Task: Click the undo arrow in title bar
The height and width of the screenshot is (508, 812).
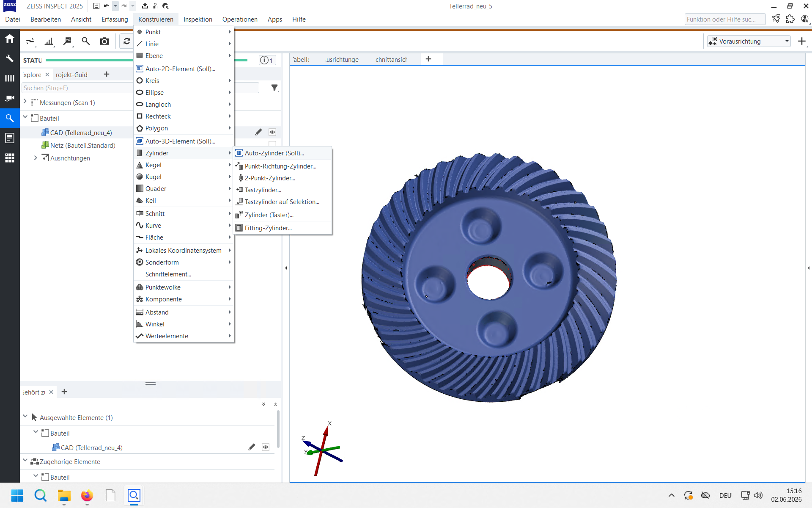Action: click(x=106, y=6)
